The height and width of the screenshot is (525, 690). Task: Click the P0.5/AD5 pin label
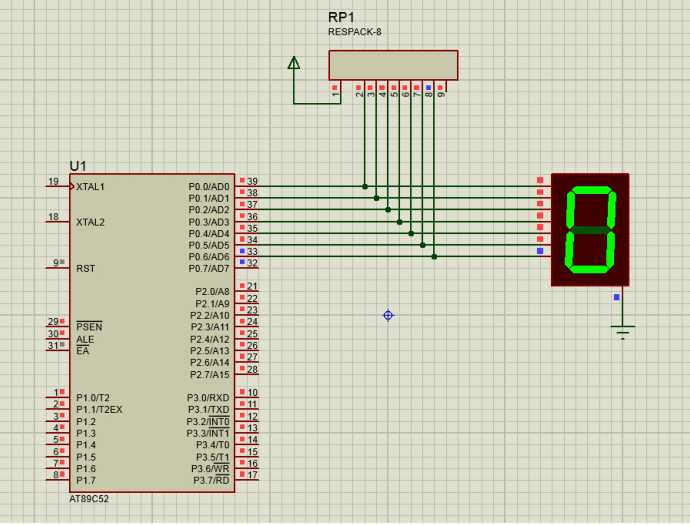pyautogui.click(x=209, y=245)
